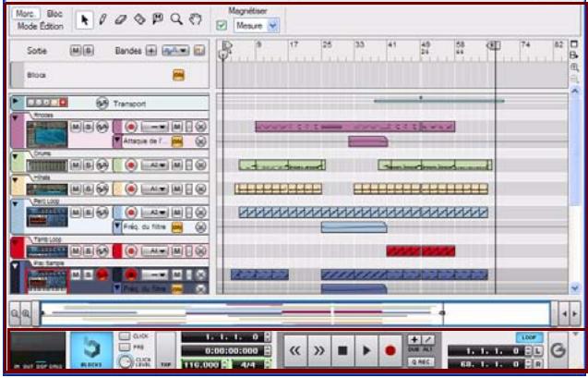This screenshot has width=588, height=378.
Task: Click the sequencer maximize icon top right
Action: pyautogui.click(x=574, y=44)
